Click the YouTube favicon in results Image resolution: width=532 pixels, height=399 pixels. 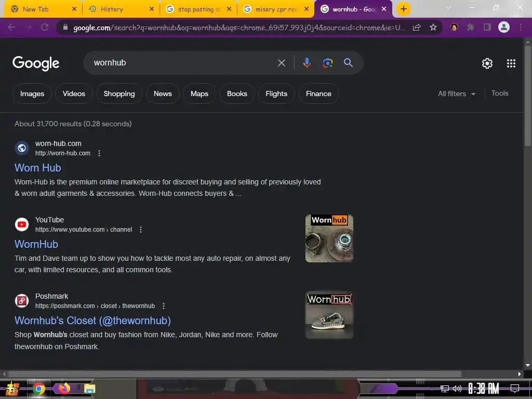pos(22,224)
